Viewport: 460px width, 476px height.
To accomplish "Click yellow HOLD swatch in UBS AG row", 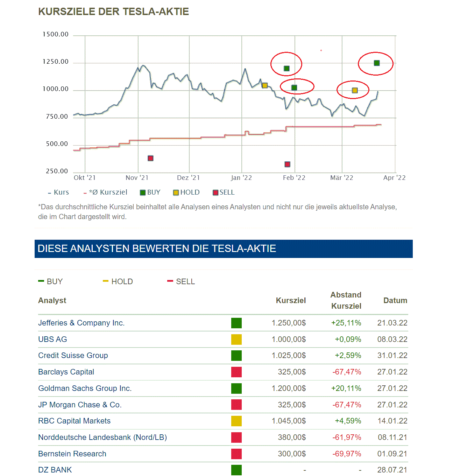I will click(x=236, y=339).
